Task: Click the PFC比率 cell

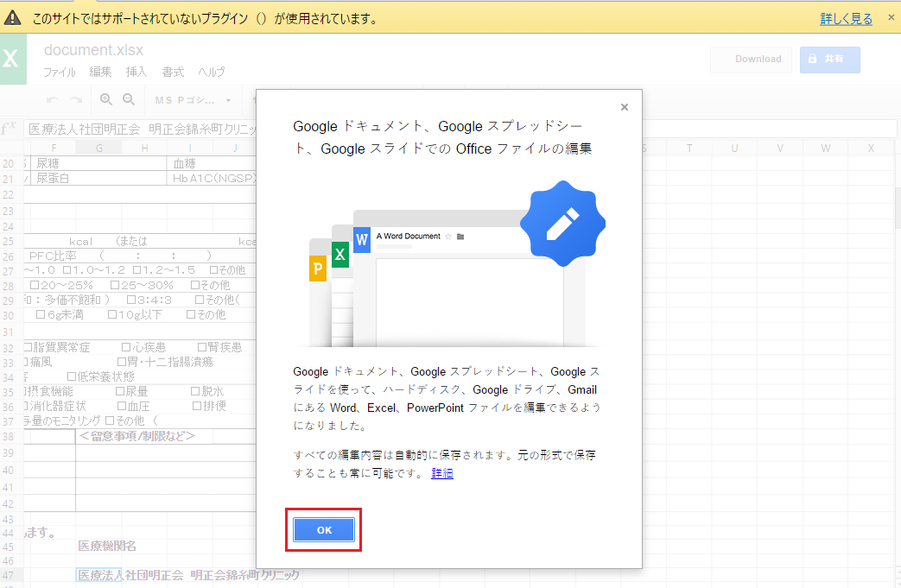Action: tap(53, 256)
